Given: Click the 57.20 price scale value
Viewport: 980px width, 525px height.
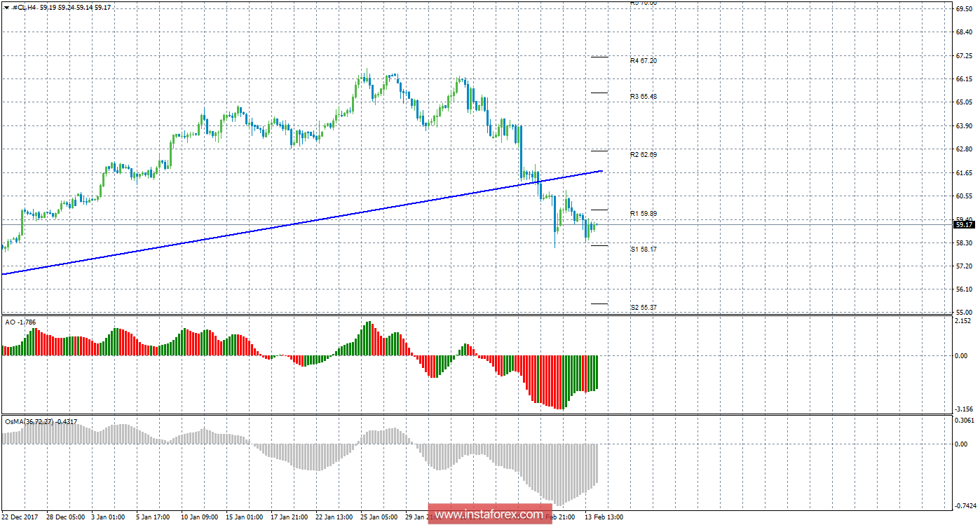Looking at the screenshot, I should tap(965, 266).
